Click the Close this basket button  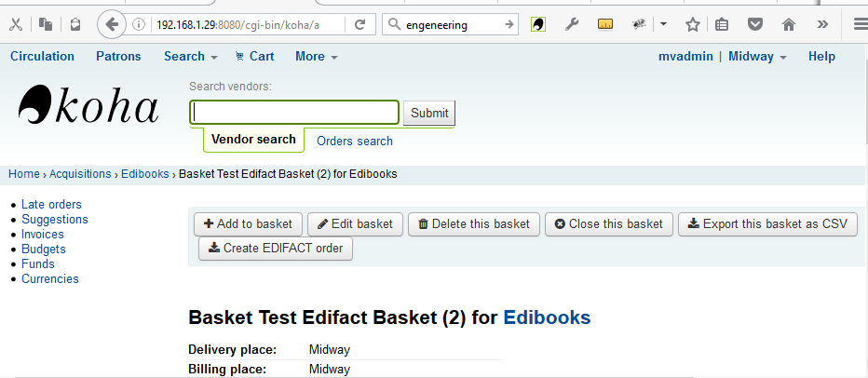pyautogui.click(x=608, y=223)
